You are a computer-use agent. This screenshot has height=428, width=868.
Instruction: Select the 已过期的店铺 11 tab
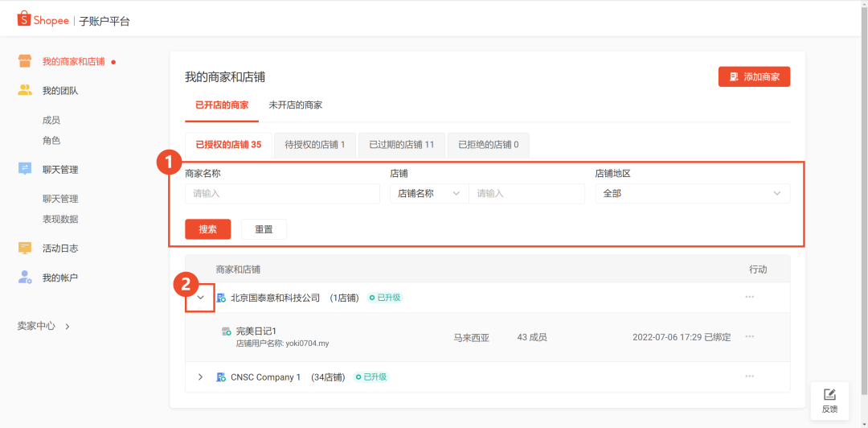(x=401, y=145)
